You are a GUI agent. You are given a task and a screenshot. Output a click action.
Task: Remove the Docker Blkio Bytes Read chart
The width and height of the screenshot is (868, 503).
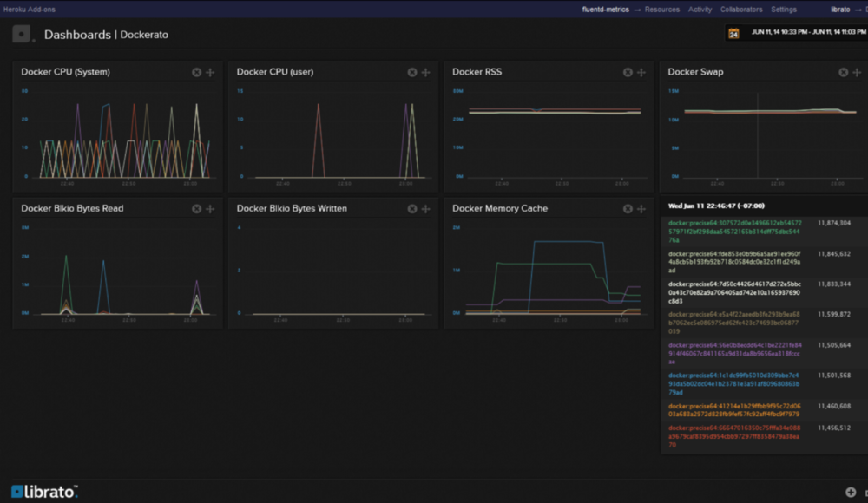tap(196, 209)
